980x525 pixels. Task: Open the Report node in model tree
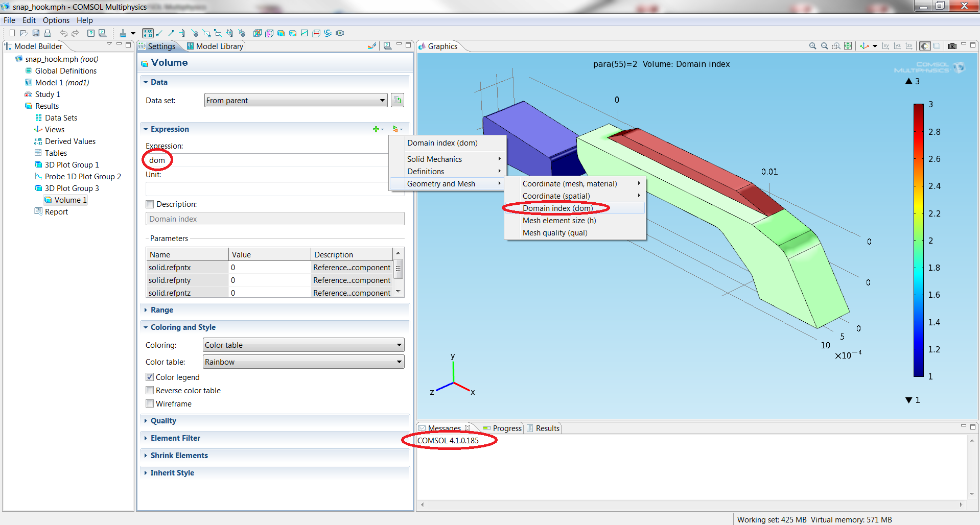click(x=56, y=212)
